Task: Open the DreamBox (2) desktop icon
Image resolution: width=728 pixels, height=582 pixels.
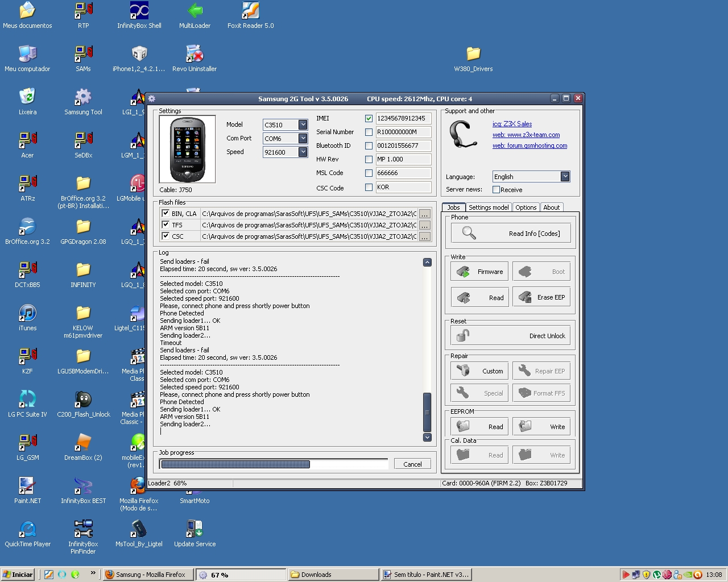Action: [83, 447]
